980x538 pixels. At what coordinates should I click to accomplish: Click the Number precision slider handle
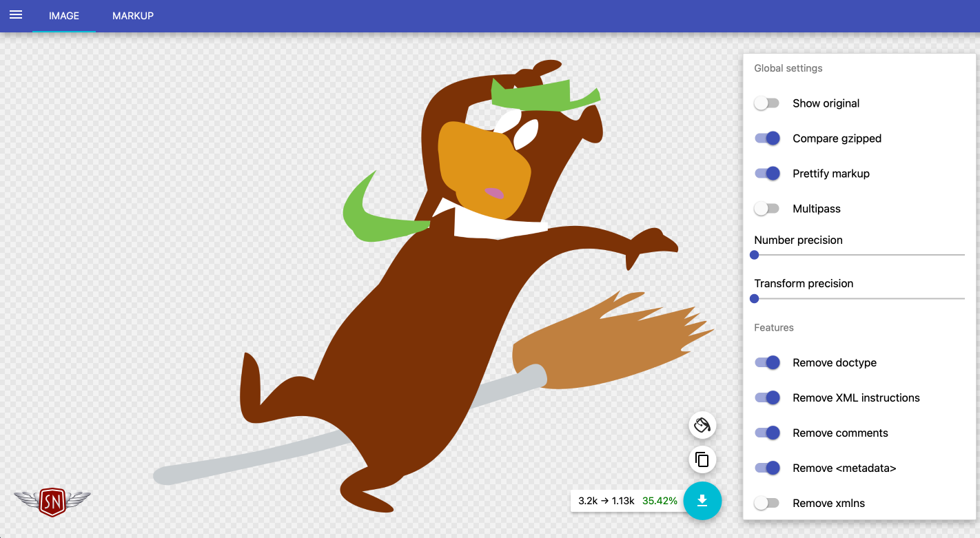755,255
